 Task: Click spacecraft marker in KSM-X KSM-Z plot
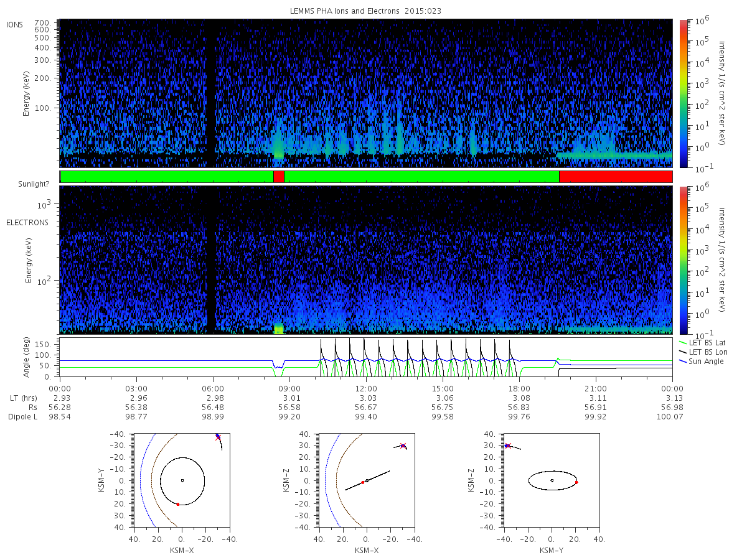pyautogui.click(x=403, y=446)
